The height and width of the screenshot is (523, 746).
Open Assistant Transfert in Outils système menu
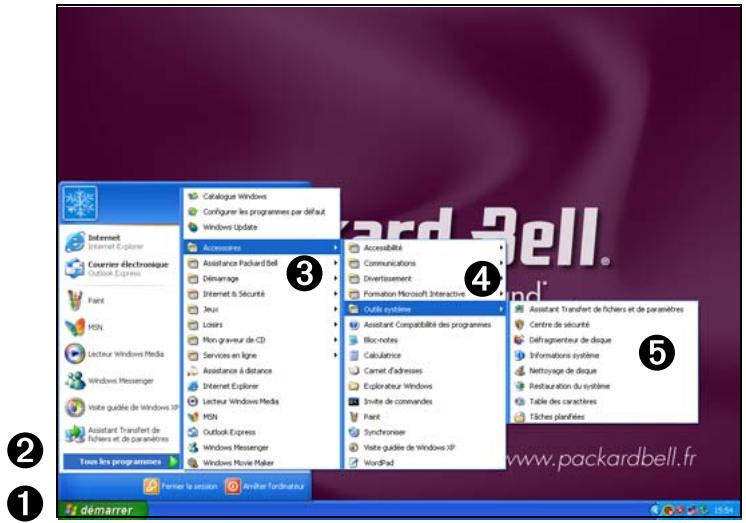click(604, 309)
